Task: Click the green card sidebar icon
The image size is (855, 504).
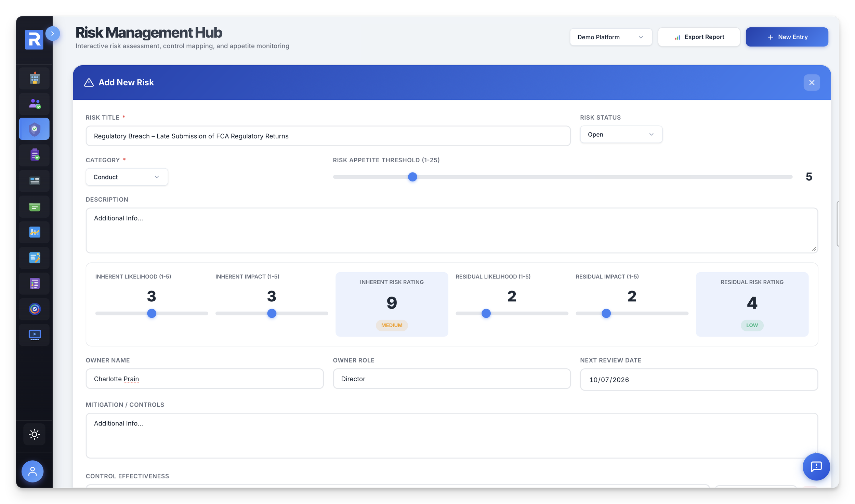Action: 35,207
